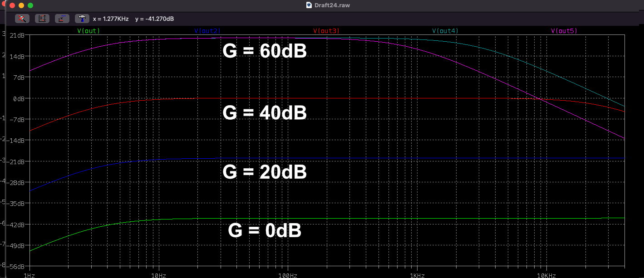Click the add traces toolbar icon
The height and width of the screenshot is (278, 644).
(62, 19)
